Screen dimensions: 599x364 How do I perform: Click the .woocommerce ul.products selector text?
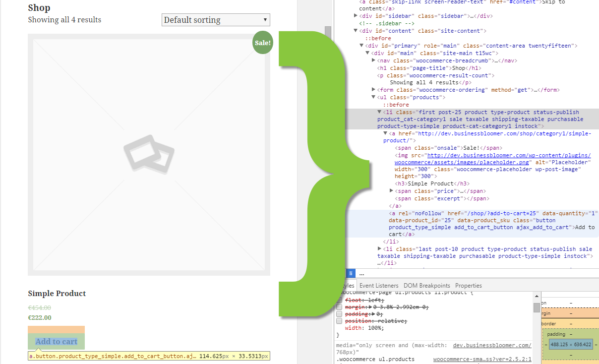pyautogui.click(x=375, y=359)
